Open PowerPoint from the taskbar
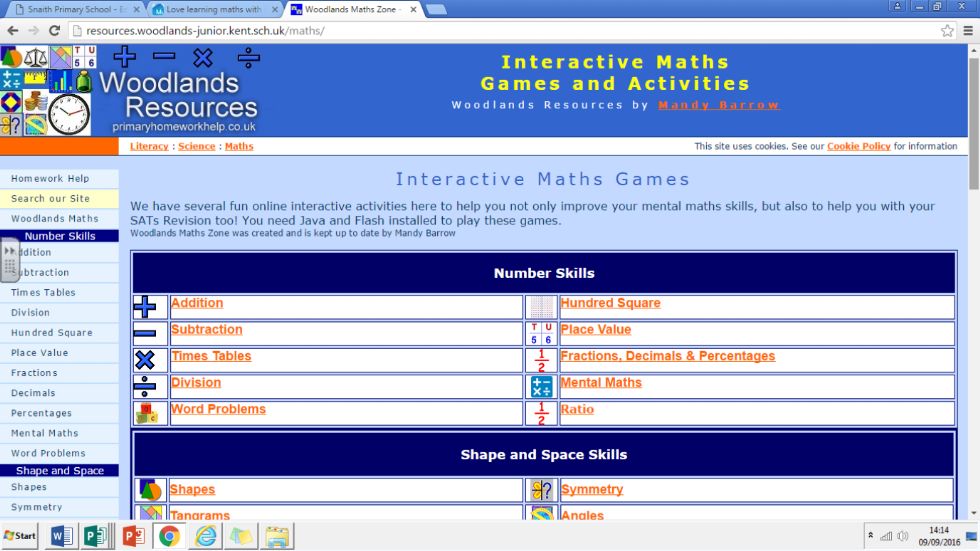This screenshot has height=551, width=980. tap(133, 535)
